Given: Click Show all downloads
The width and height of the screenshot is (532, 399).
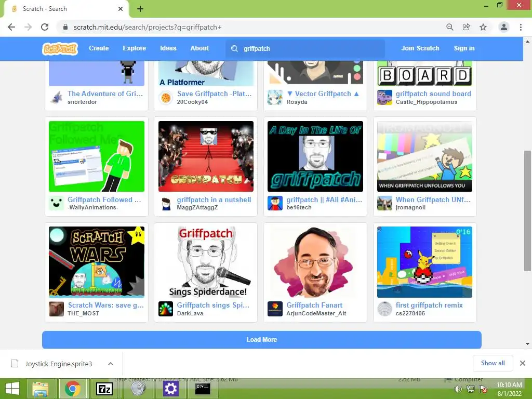Looking at the screenshot, I should pos(493,363).
